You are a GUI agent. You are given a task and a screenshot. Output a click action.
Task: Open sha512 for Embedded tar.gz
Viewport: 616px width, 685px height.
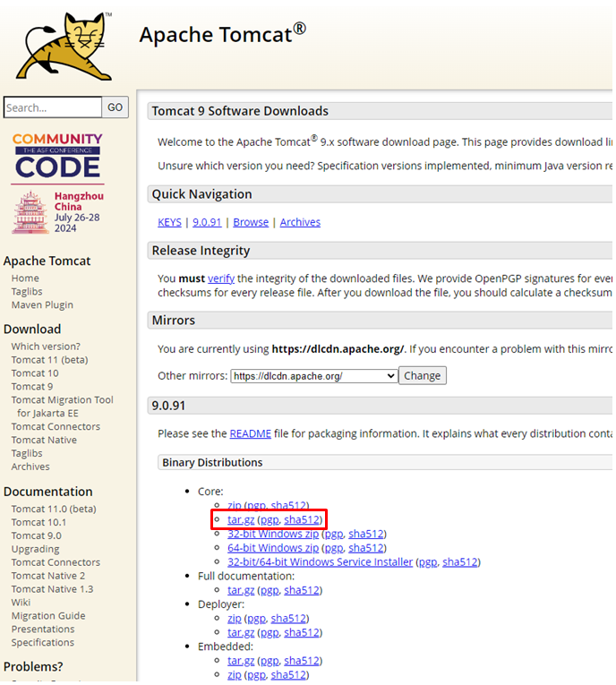point(302,661)
